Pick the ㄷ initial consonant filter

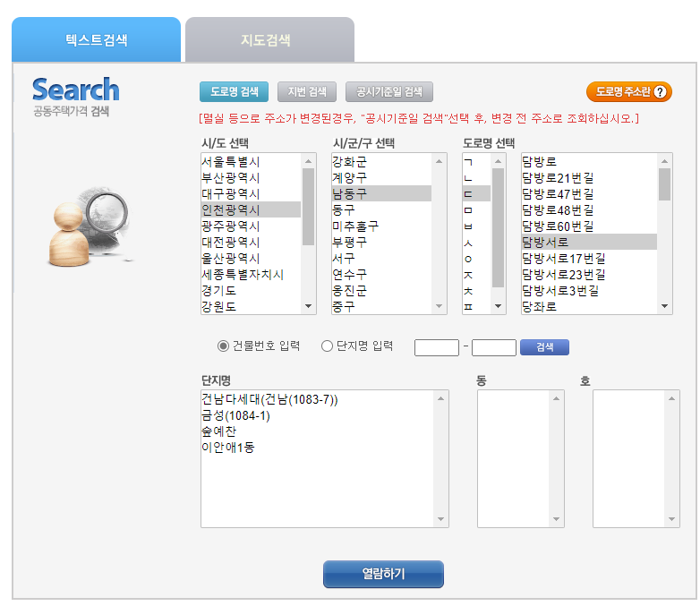click(x=477, y=194)
